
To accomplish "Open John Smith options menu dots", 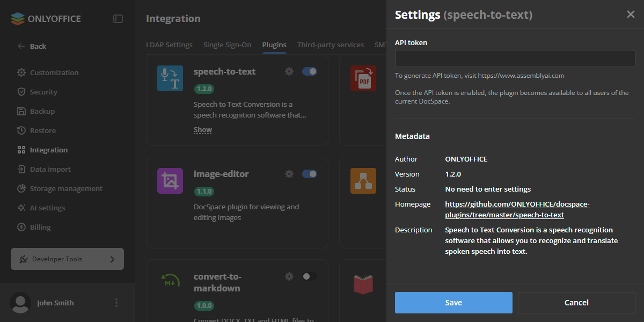I will [x=116, y=303].
